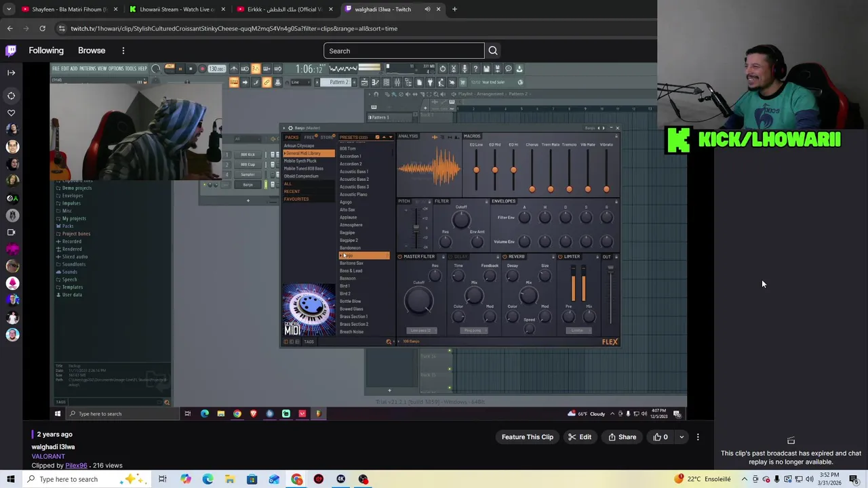The width and height of the screenshot is (868, 488).
Task: Open the FL Studio OPTIONS menu
Action: tap(116, 68)
